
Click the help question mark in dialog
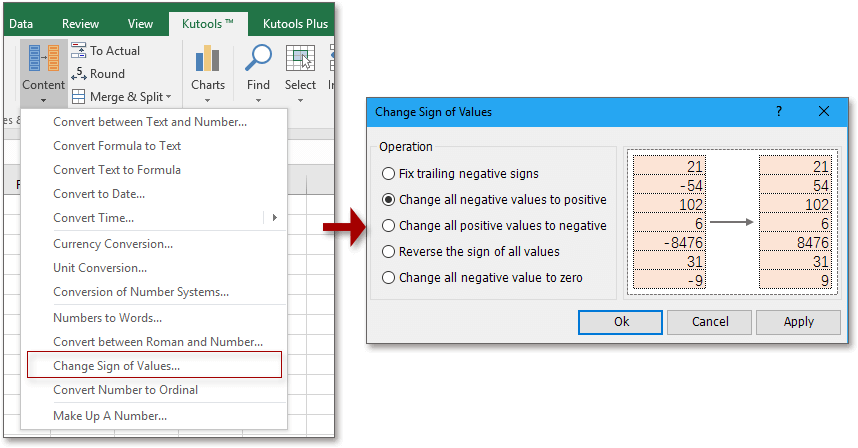[779, 112]
